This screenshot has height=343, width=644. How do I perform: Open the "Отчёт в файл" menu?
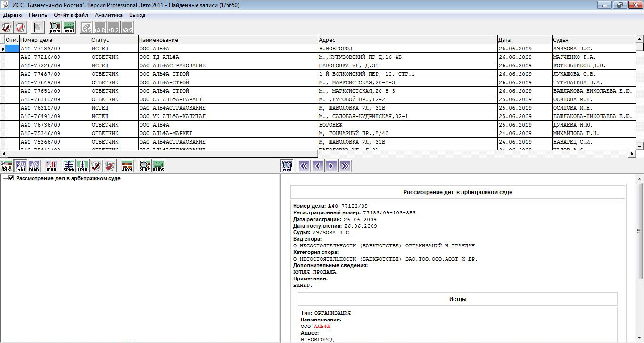pyautogui.click(x=71, y=15)
